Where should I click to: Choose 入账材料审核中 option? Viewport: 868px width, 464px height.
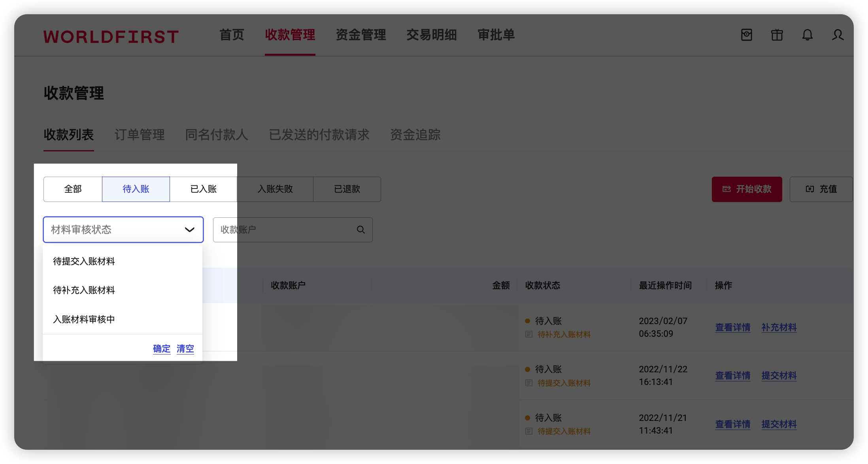click(84, 319)
